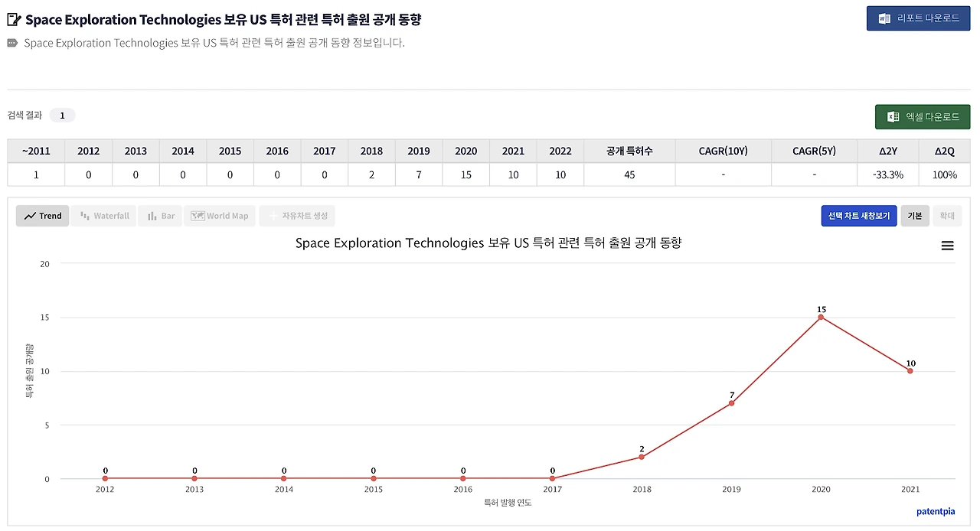
Task: Click the Δ2Q column header
Action: pyautogui.click(x=946, y=151)
